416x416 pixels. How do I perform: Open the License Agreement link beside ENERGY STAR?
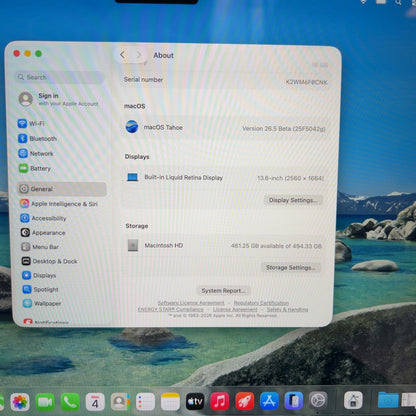(x=235, y=309)
